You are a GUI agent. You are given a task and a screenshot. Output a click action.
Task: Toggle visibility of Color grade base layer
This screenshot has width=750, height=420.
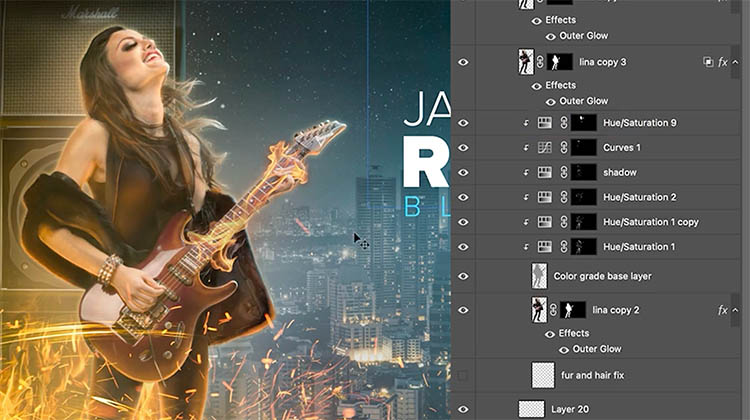(x=462, y=276)
